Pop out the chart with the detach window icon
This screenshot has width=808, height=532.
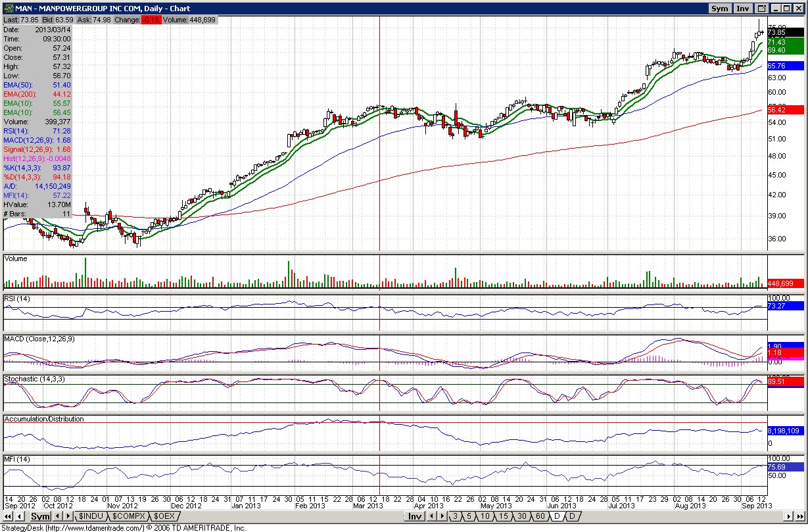click(762, 9)
